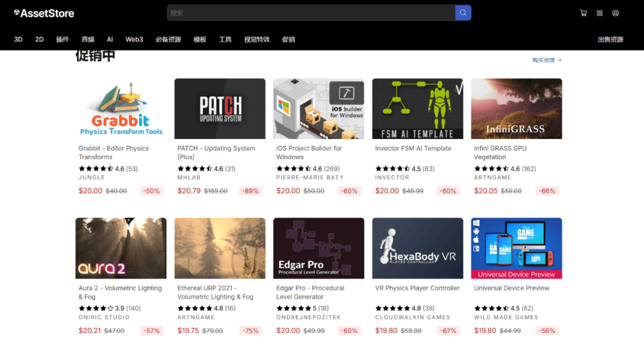Image resolution: width=644 pixels, height=343 pixels.
Task: Open the 2D menu
Action: tap(39, 39)
